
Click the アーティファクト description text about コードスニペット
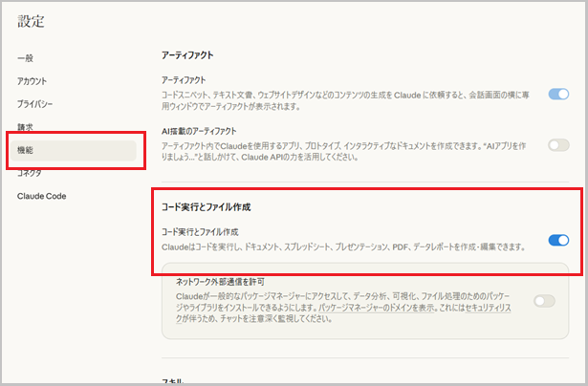click(344, 98)
